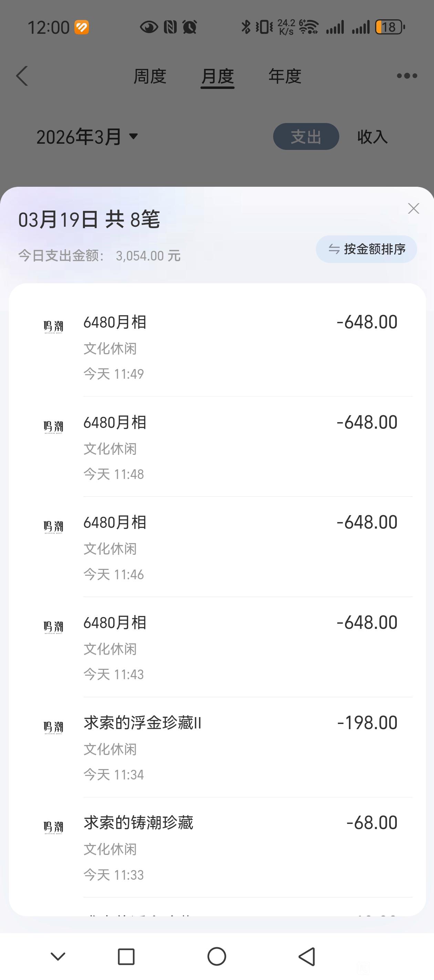Toggle to 收入 income view
The image size is (434, 980).
[x=372, y=136]
